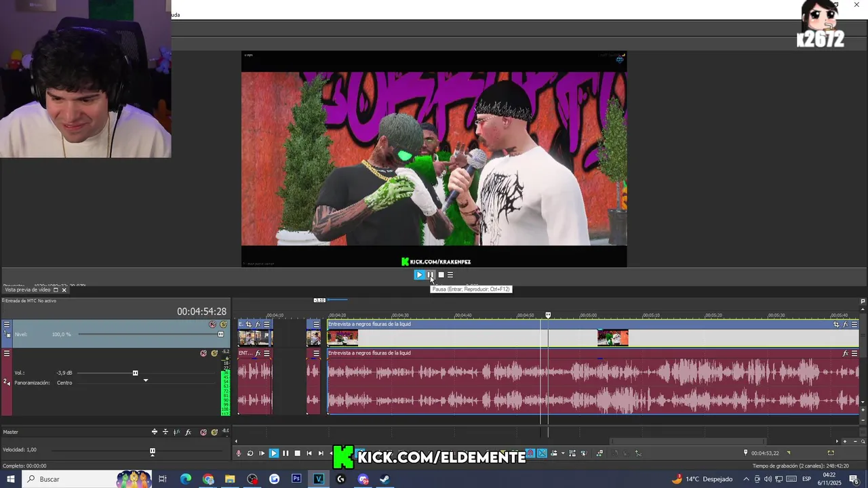Open menu on long Entrevista audio clip
This screenshot has height=488, width=868.
tap(854, 353)
